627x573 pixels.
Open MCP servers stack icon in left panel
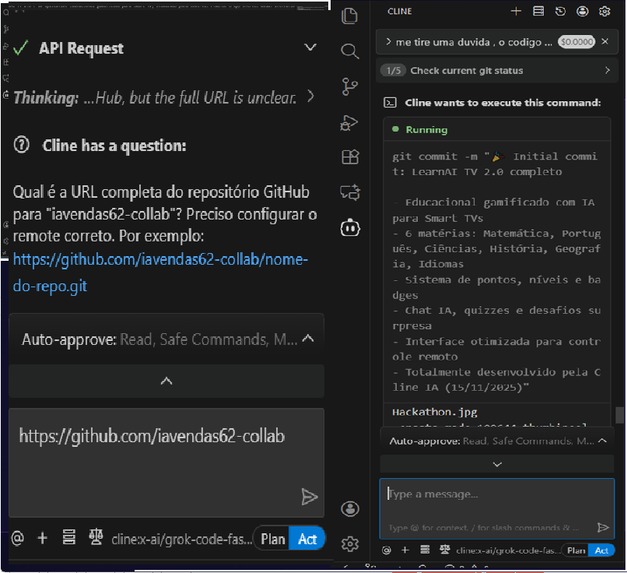[x=69, y=537]
